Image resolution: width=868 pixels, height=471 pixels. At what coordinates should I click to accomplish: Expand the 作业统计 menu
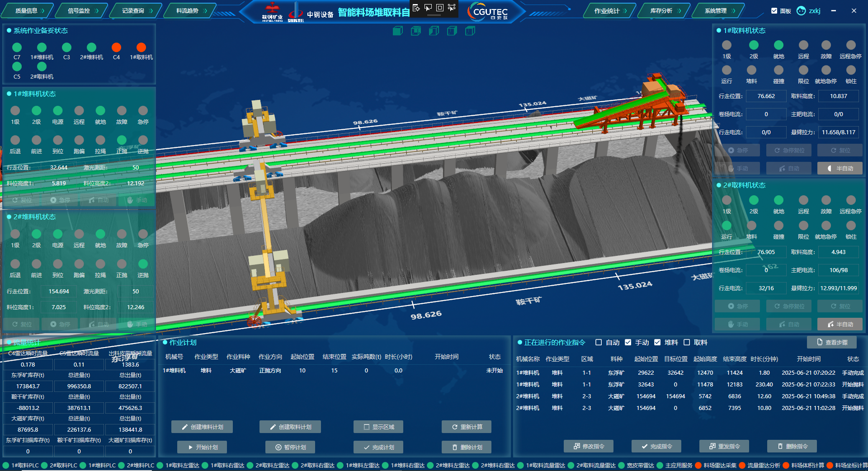click(x=610, y=10)
